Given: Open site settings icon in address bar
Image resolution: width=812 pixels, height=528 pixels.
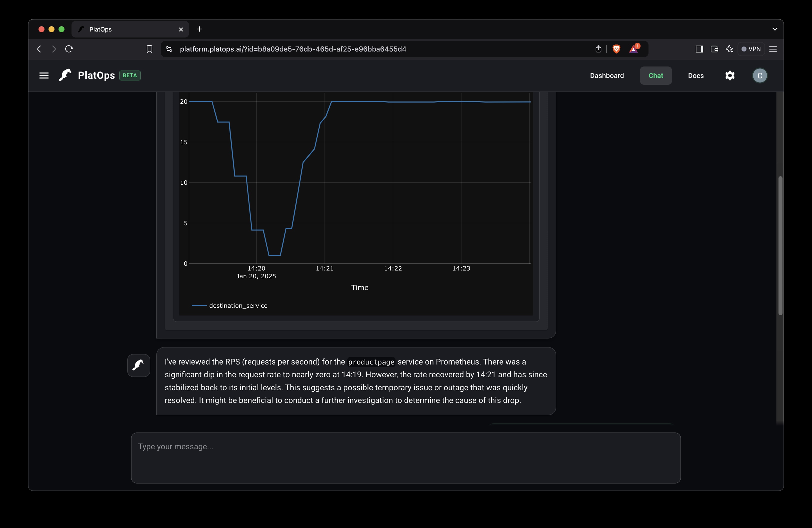Looking at the screenshot, I should [169, 49].
